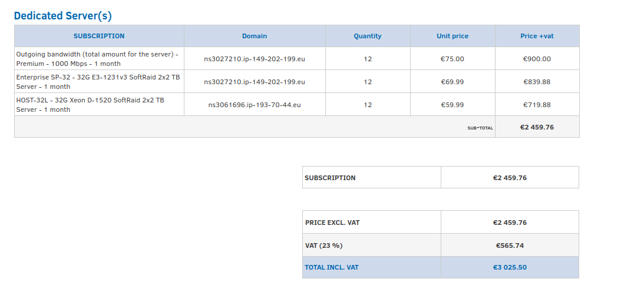This screenshot has height=292, width=644.
Task: Select the TOTAL INCL. VAT amount €3 025.50
Action: click(510, 267)
